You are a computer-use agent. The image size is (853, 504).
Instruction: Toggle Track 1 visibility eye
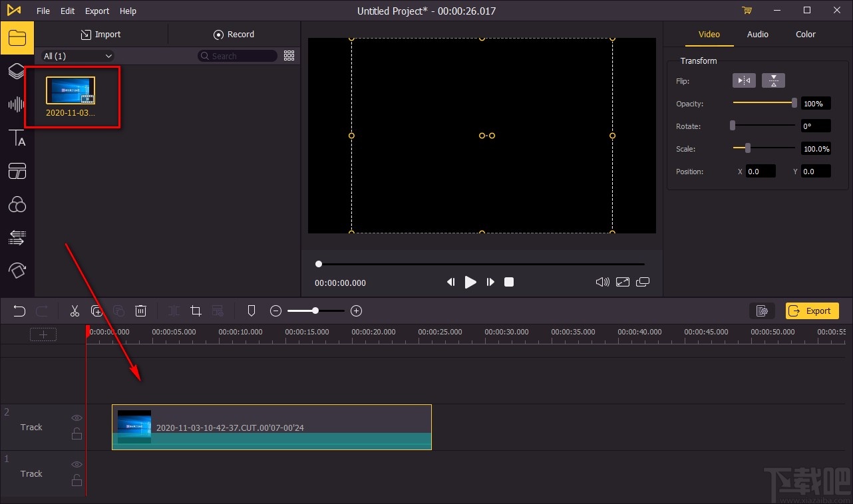pos(77,465)
